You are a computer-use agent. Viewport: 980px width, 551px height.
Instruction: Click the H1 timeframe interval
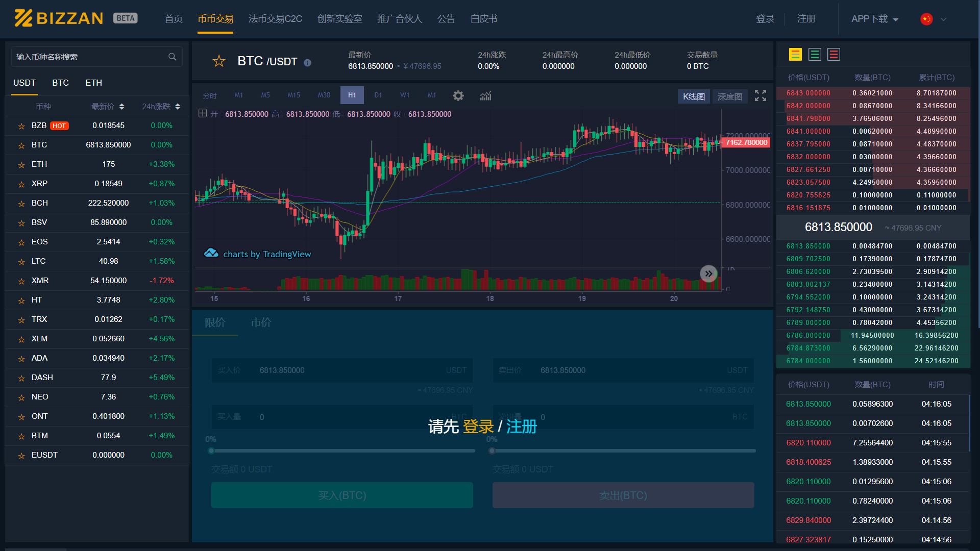352,95
